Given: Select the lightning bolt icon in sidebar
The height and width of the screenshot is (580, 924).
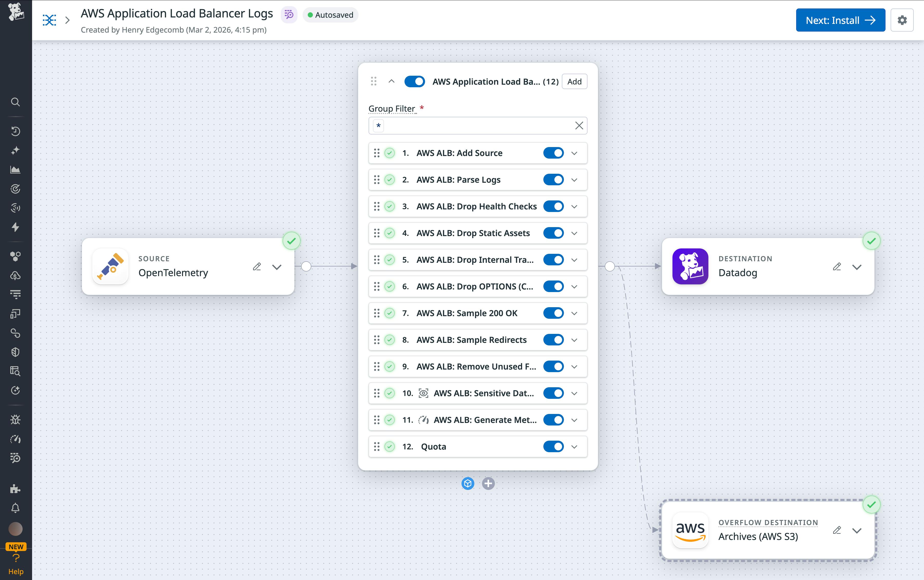Looking at the screenshot, I should (15, 227).
